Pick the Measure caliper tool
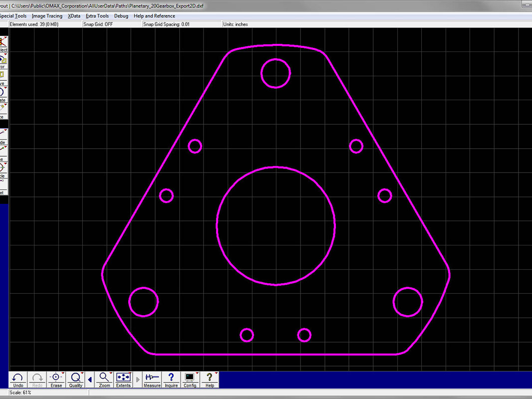Screen dimensions: 532x399 point(152,380)
